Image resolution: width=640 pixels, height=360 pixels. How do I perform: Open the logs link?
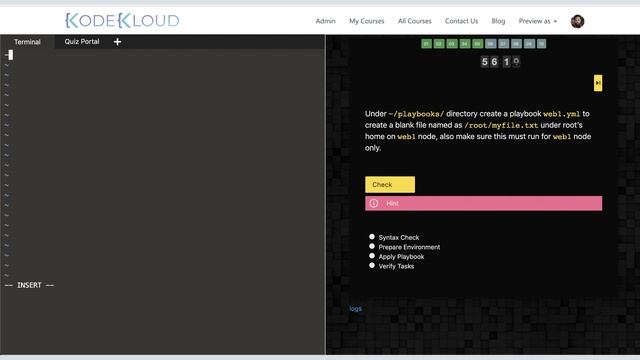pyautogui.click(x=355, y=309)
